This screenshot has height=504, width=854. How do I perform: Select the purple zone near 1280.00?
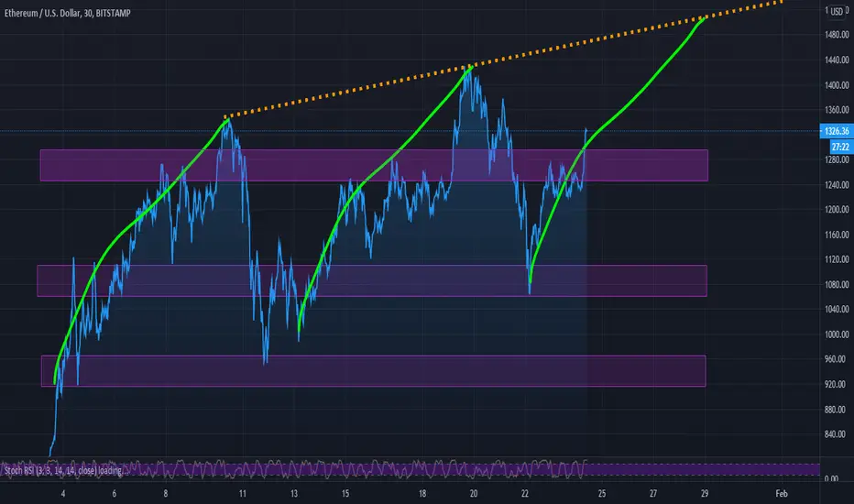click(x=374, y=165)
